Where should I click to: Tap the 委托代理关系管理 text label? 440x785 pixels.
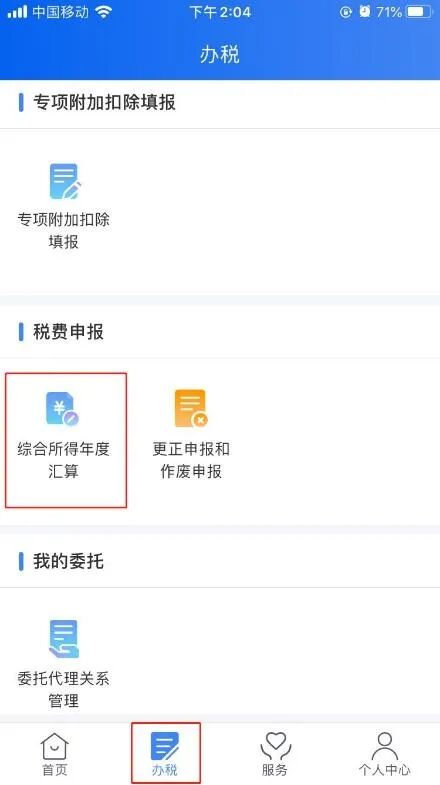tap(64, 689)
